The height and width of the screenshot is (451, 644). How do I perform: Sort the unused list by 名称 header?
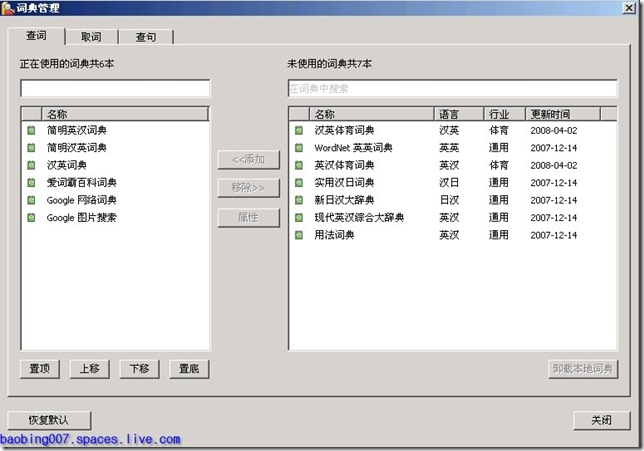[372, 114]
